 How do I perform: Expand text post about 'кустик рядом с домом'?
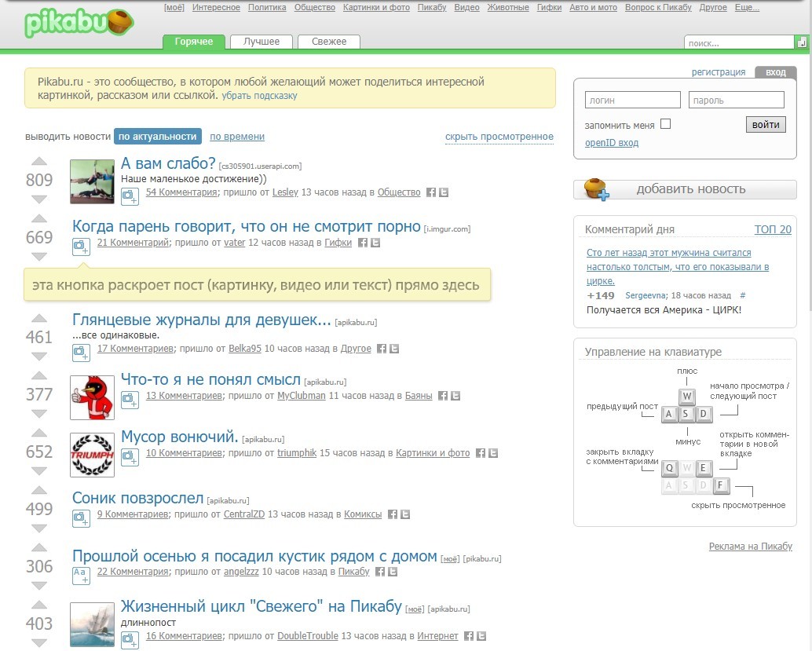pos(82,576)
